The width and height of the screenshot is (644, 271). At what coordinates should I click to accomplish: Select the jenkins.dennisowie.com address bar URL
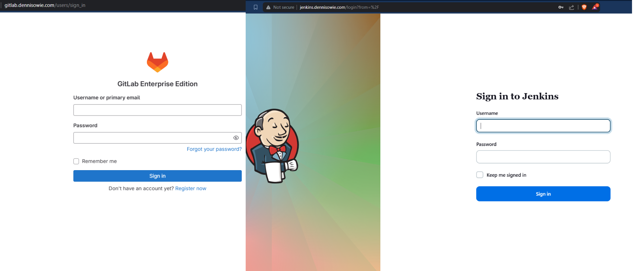click(x=339, y=7)
